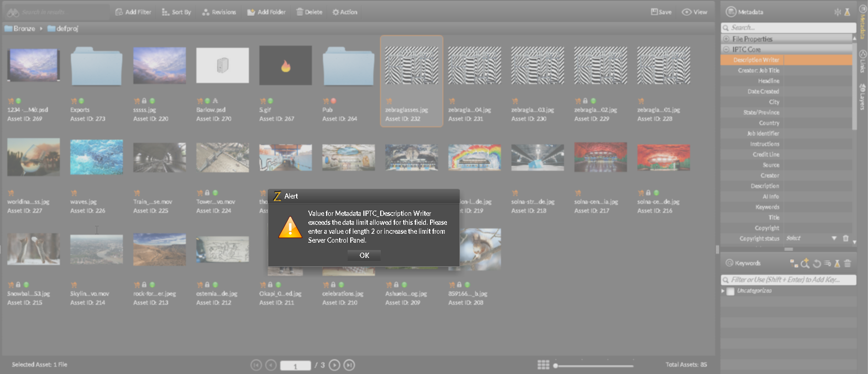The image size is (868, 374).
Task: Click OK to dismiss the alert
Action: pyautogui.click(x=364, y=255)
